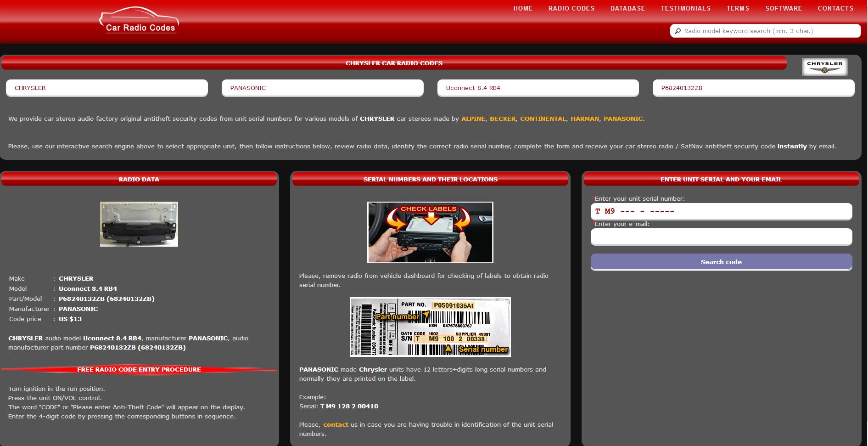Expand the Uconnect 8.4 RB4 model dropdown

pos(538,88)
